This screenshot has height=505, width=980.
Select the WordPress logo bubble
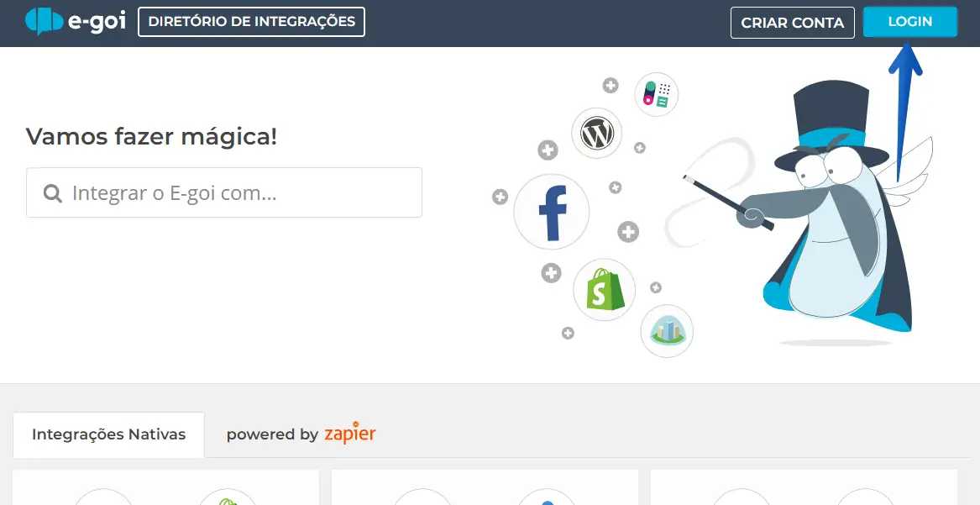597,133
